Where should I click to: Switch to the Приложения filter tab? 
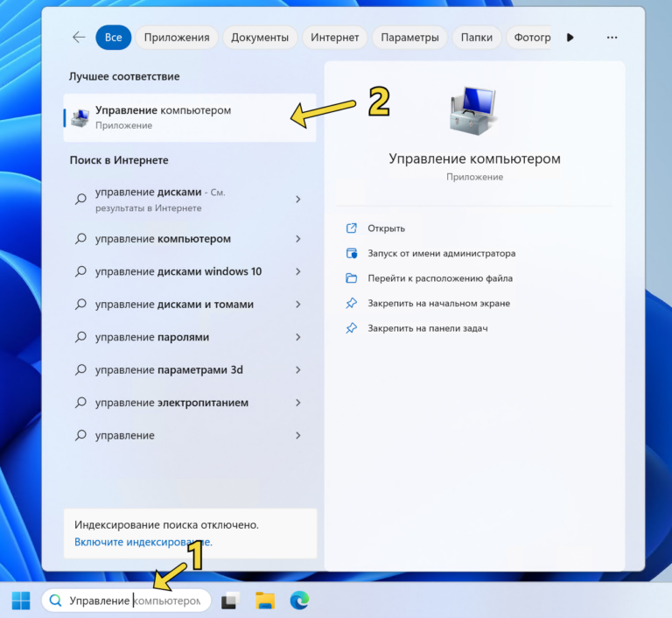[177, 38]
